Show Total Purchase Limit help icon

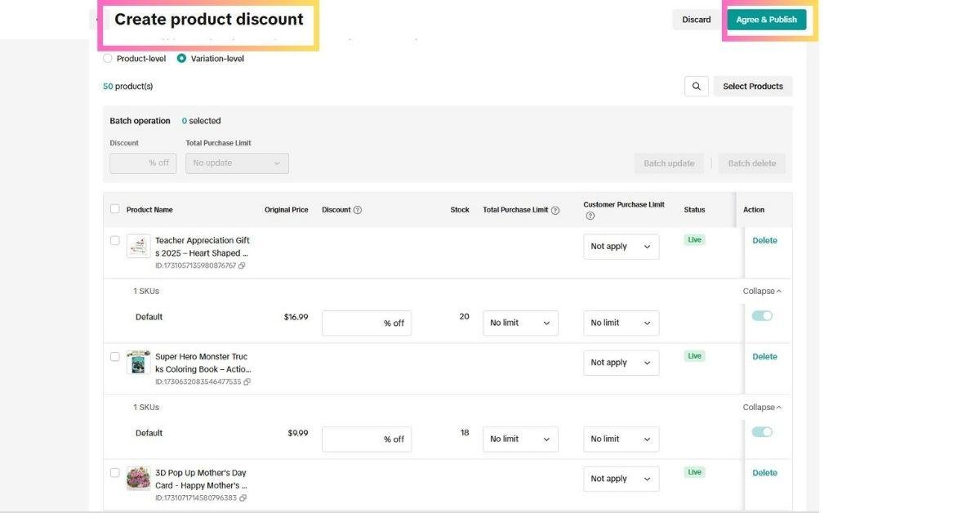[555, 210]
